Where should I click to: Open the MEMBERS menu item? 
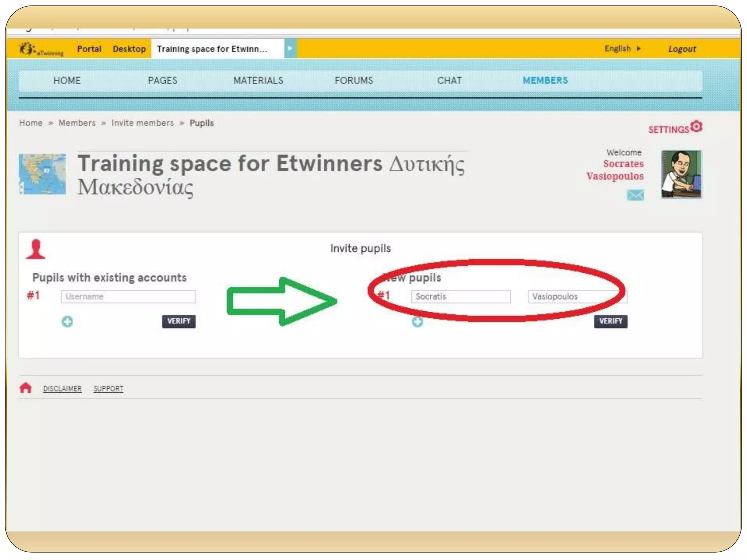point(545,81)
